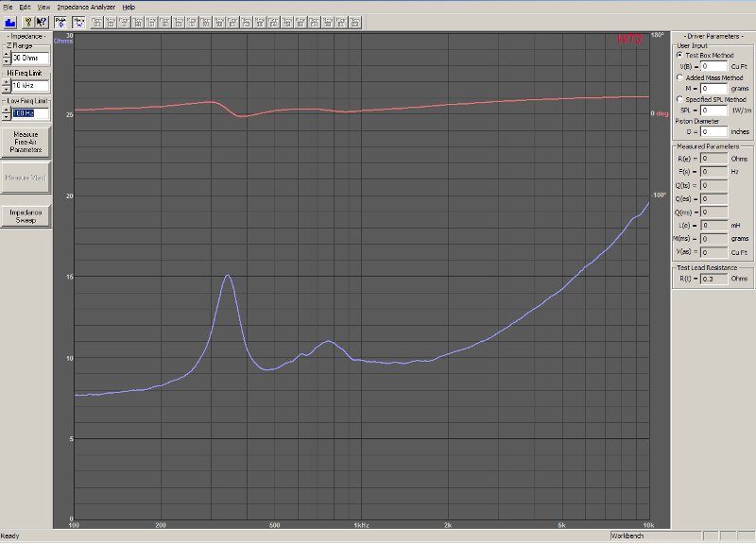Select memory slot 02 toolbar icon
The width and height of the screenshot is (756, 544).
(x=111, y=22)
